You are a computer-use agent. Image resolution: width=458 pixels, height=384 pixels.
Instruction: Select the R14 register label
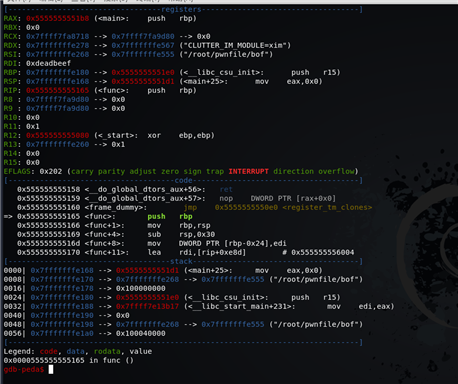pyautogui.click(x=12, y=153)
